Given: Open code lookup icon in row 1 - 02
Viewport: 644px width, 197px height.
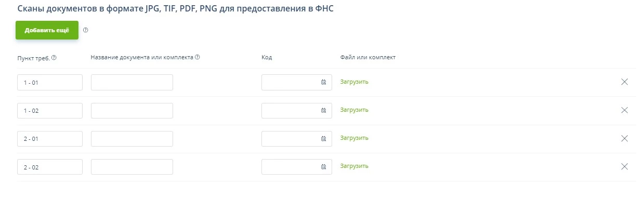Looking at the screenshot, I should coord(323,110).
